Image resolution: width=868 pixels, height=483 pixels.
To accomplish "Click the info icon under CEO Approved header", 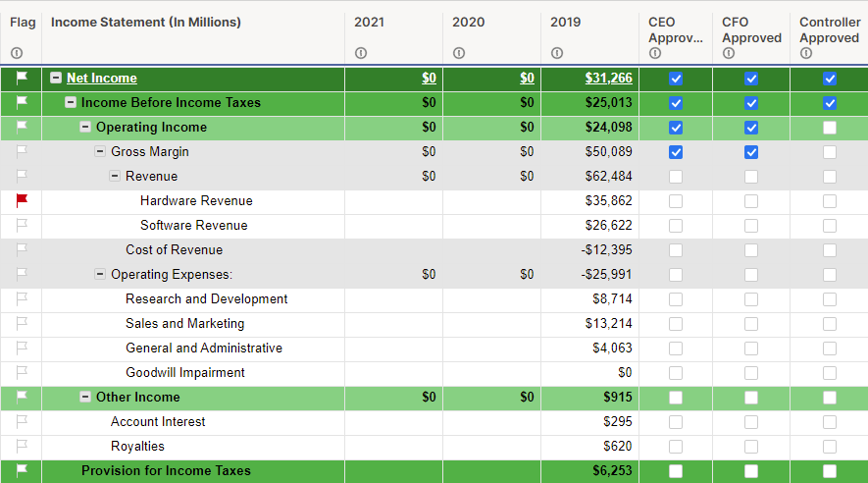I will 655,53.
